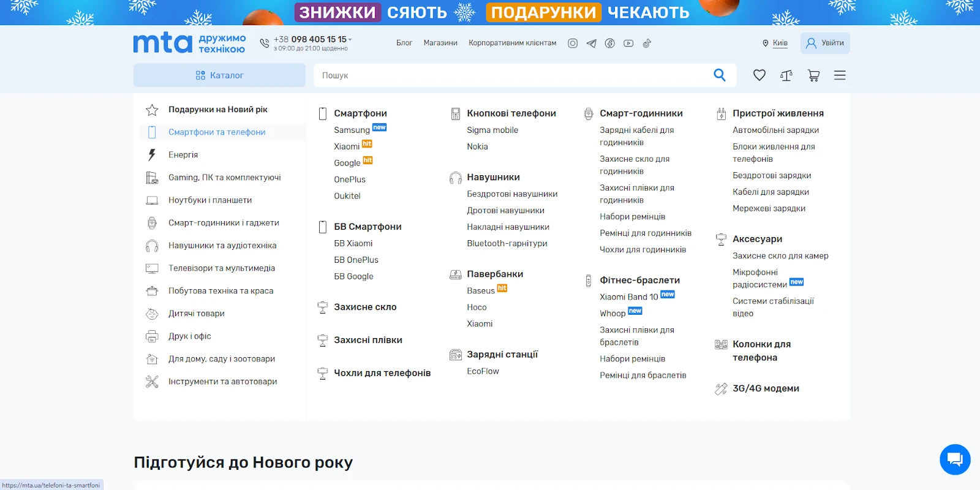Image resolution: width=980 pixels, height=490 pixels.
Task: Click the printer icon next to Друк і офіс
Action: pyautogui.click(x=152, y=336)
